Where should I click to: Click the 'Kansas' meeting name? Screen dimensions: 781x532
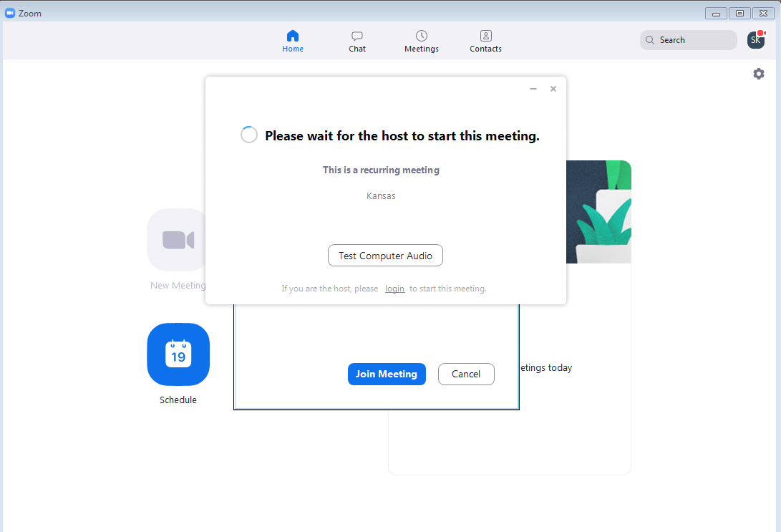coord(381,195)
